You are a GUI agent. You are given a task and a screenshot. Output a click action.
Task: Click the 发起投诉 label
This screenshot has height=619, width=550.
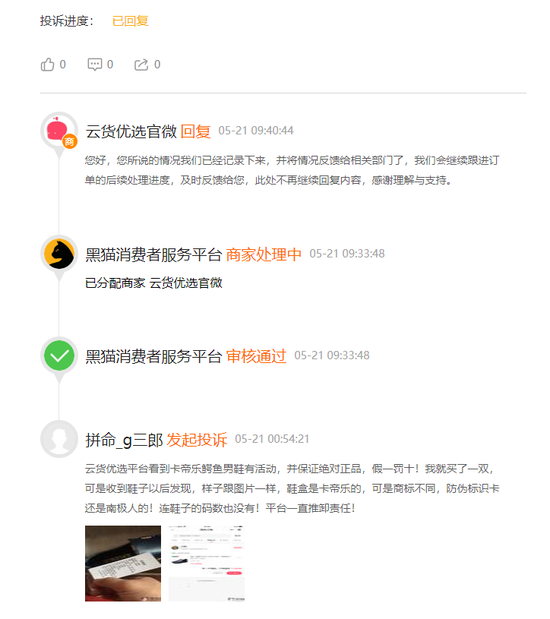coord(197,439)
